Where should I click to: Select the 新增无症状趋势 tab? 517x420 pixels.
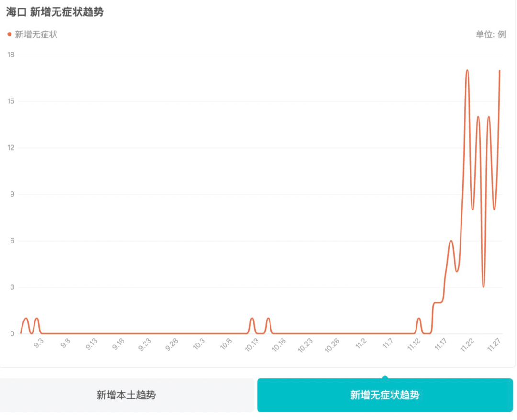[x=385, y=395]
